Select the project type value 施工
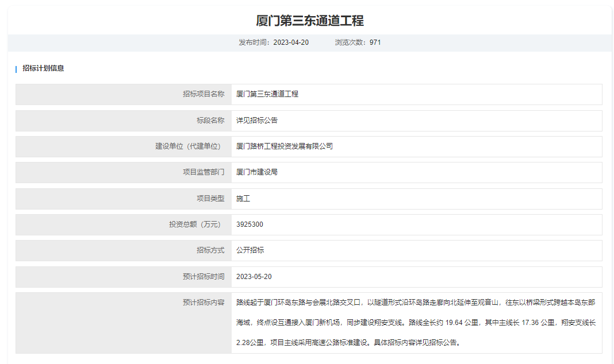This screenshot has height=364, width=614. pos(243,199)
